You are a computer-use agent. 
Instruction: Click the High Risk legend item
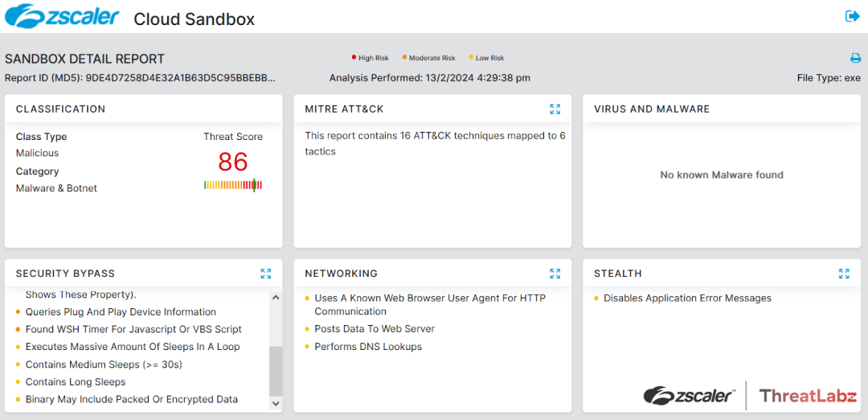point(371,58)
